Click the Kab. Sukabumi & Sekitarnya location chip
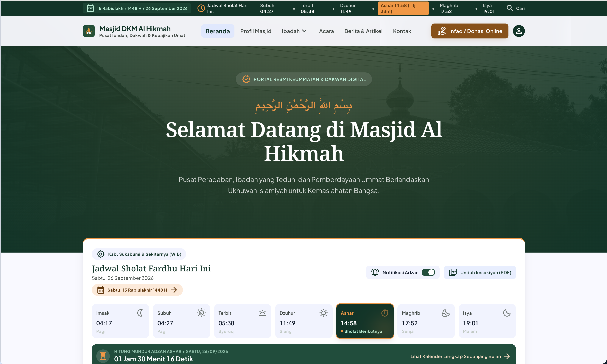 pos(139,254)
